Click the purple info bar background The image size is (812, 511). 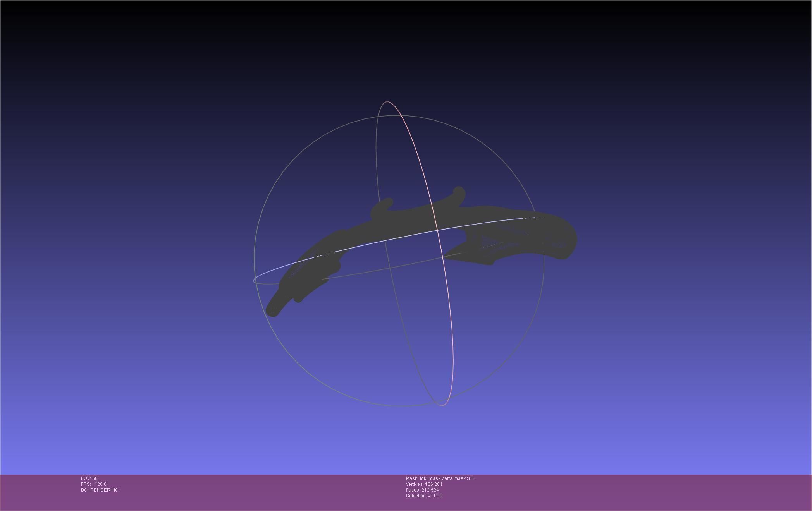620,492
